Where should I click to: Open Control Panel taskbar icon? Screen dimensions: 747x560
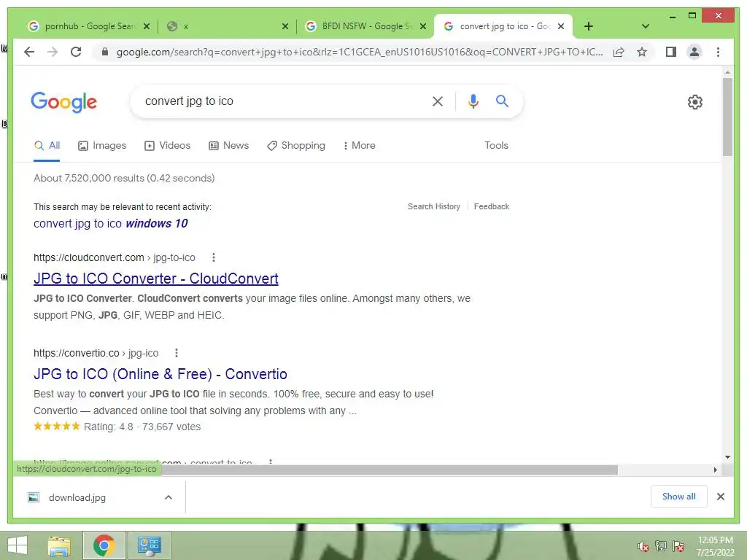pos(150,545)
